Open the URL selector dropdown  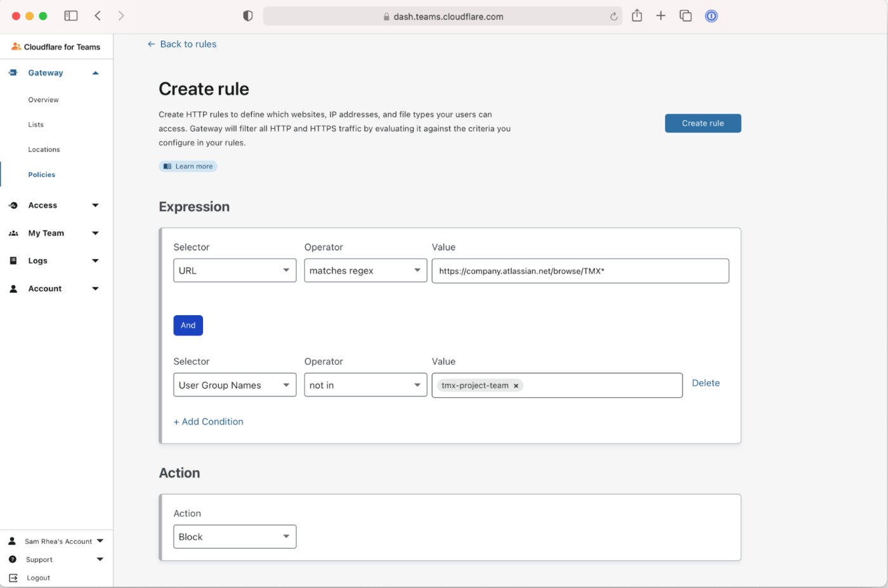[235, 270]
